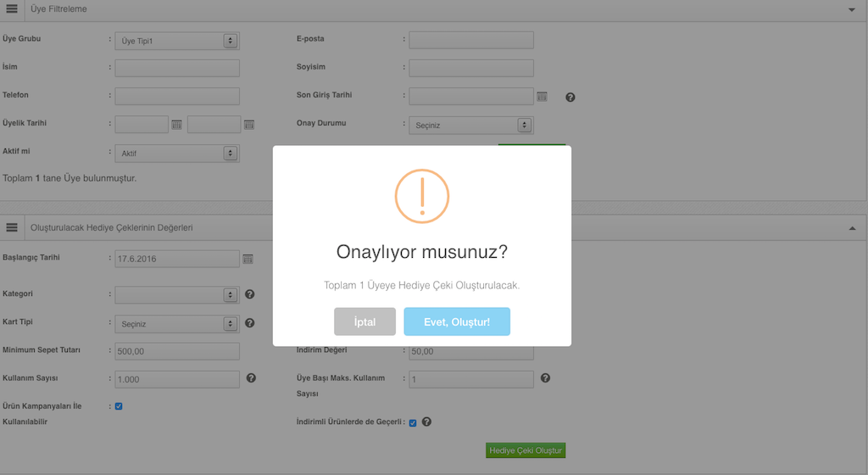Click the E-posta input field
Viewport: 868px width, 475px height.
point(471,40)
